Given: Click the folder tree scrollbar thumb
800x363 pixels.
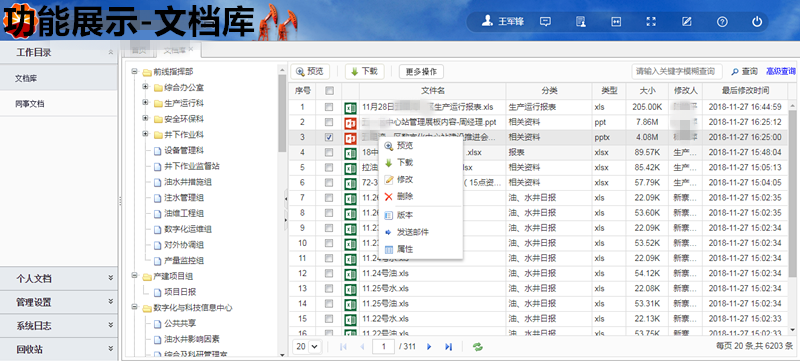Looking at the screenshot, I should [282, 113].
